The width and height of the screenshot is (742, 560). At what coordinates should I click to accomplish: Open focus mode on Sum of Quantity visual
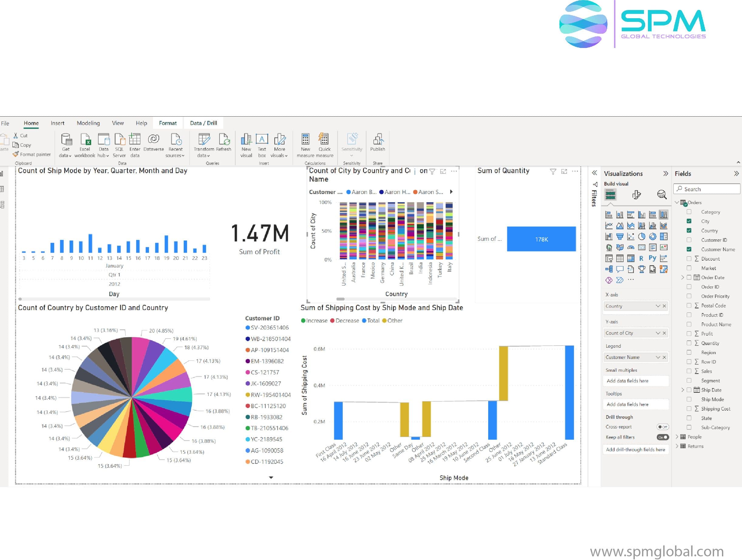[x=564, y=172]
